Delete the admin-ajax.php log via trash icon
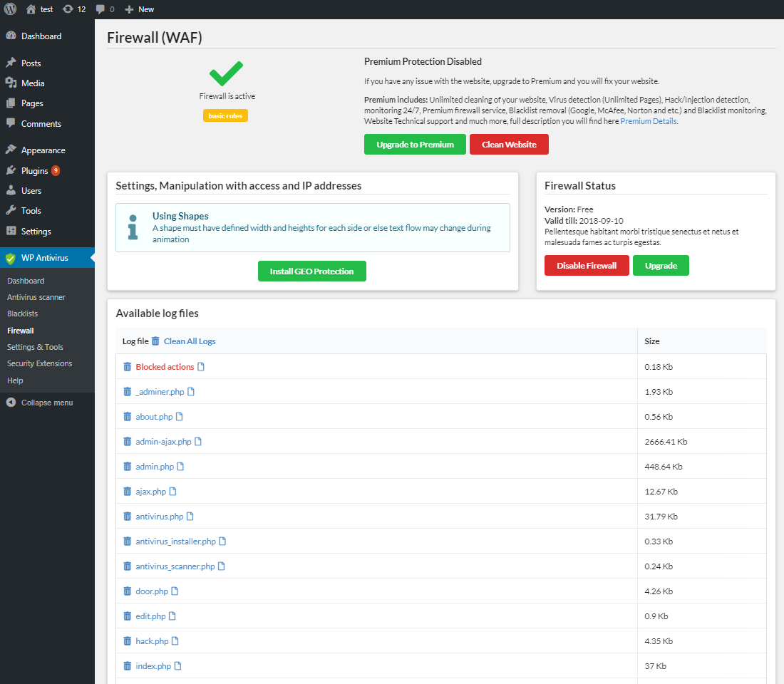Viewport: 784px width, 684px height. click(x=127, y=442)
